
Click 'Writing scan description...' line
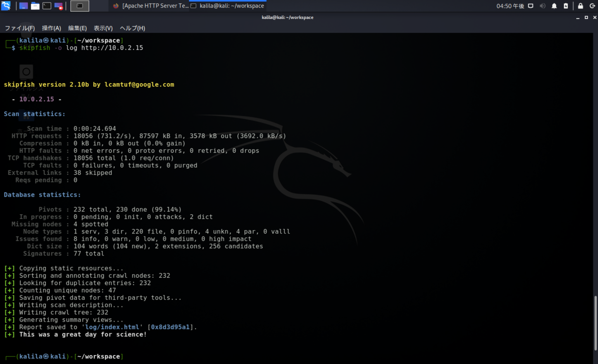tap(64, 305)
